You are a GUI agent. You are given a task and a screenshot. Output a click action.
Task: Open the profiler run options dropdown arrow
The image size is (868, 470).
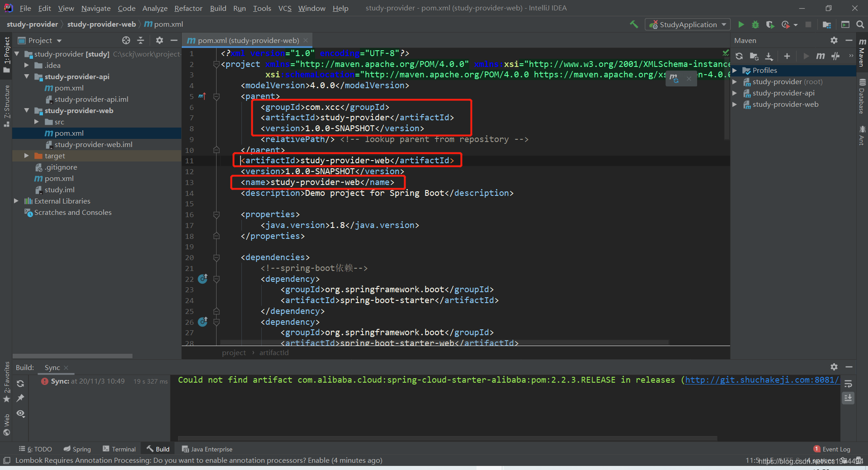796,25
